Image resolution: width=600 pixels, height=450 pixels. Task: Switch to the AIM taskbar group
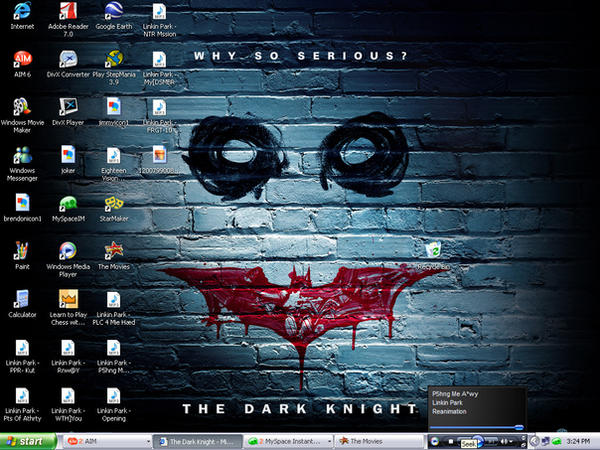(x=107, y=442)
